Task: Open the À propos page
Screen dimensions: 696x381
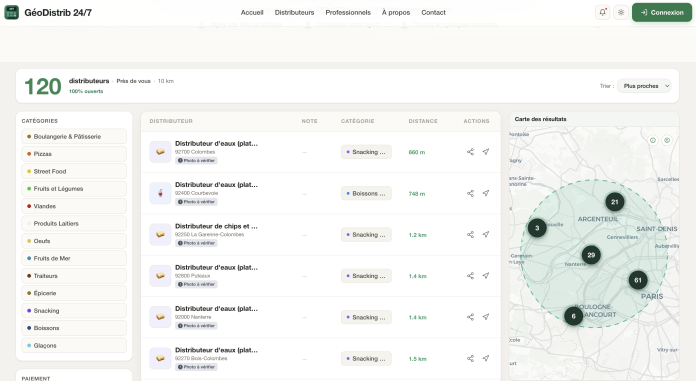Action: pos(396,12)
